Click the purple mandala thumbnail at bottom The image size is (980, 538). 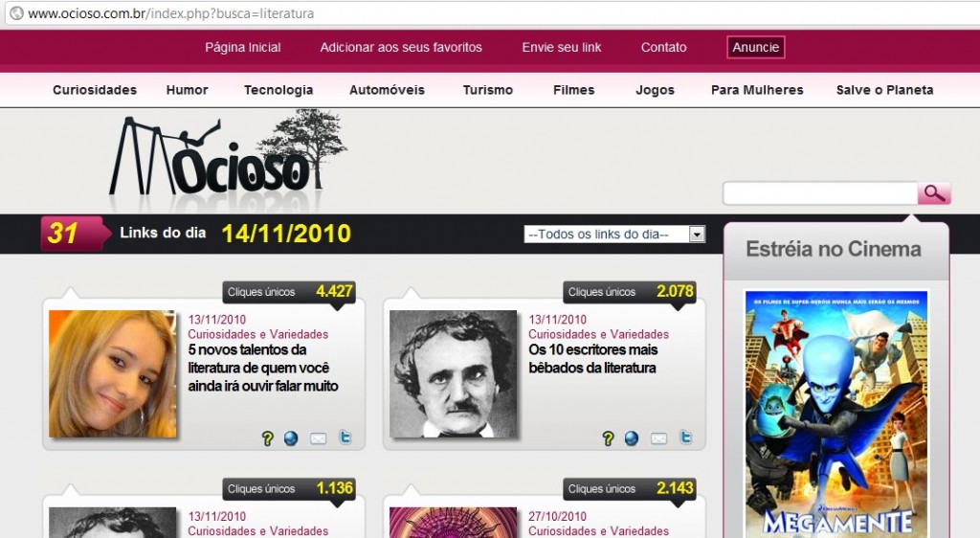(453, 523)
